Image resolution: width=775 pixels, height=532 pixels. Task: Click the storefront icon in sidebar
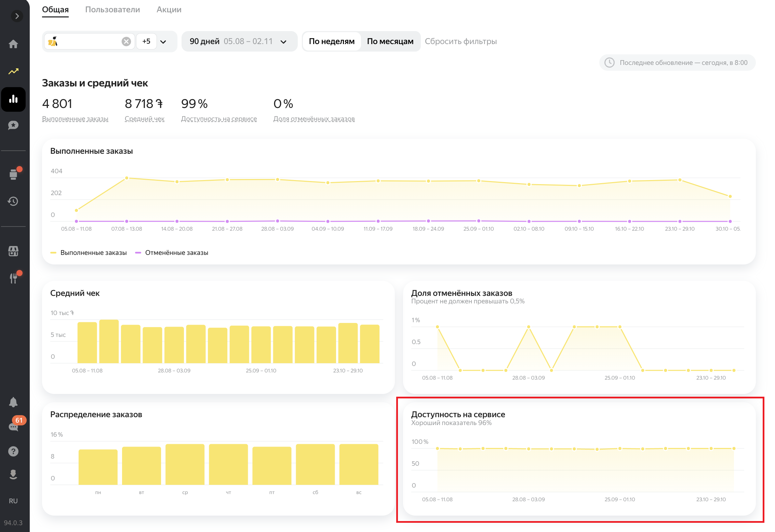click(13, 251)
